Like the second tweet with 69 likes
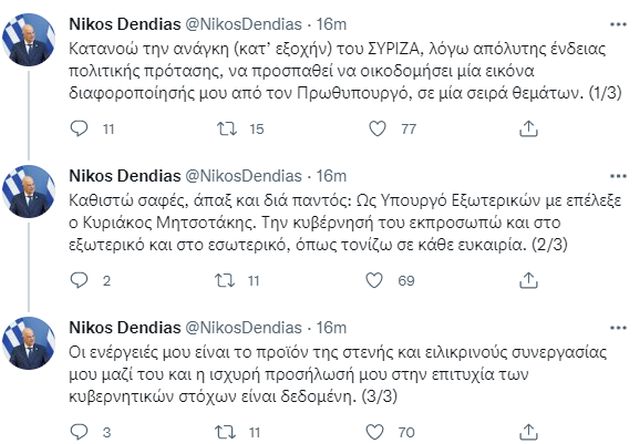 point(377,281)
